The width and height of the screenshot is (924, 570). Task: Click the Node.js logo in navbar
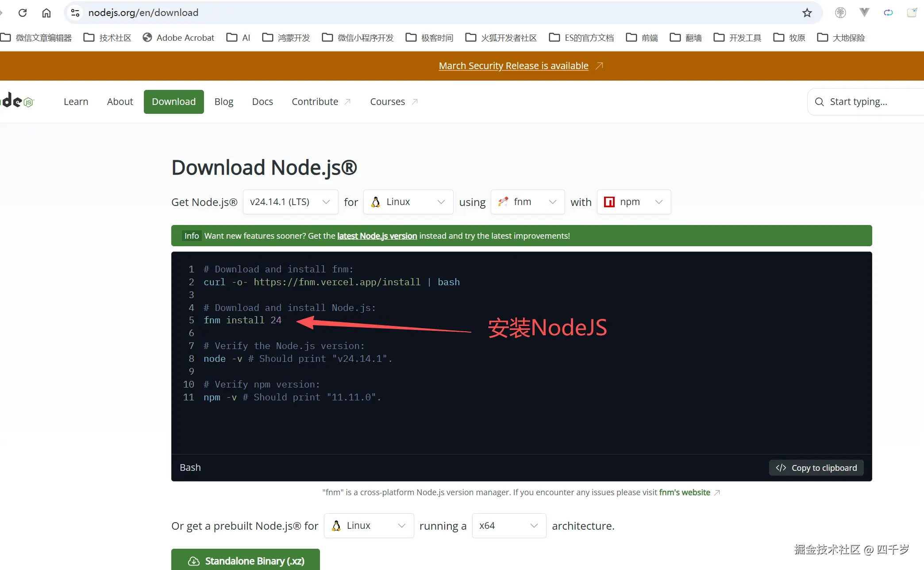tap(18, 101)
